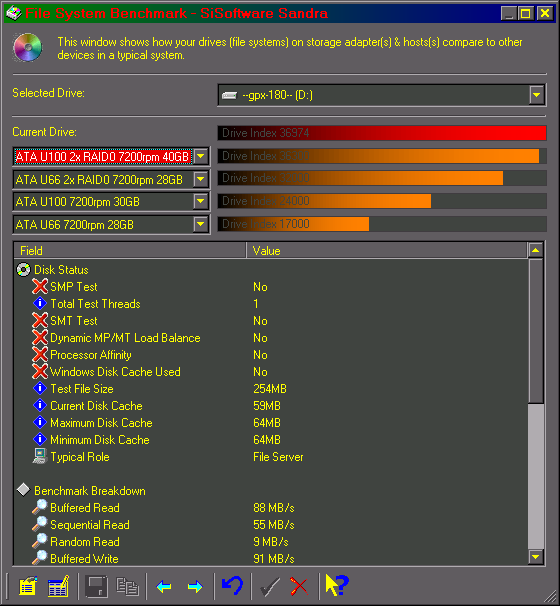Go back with the left arrow icon
The image size is (560, 606).
pos(164,587)
